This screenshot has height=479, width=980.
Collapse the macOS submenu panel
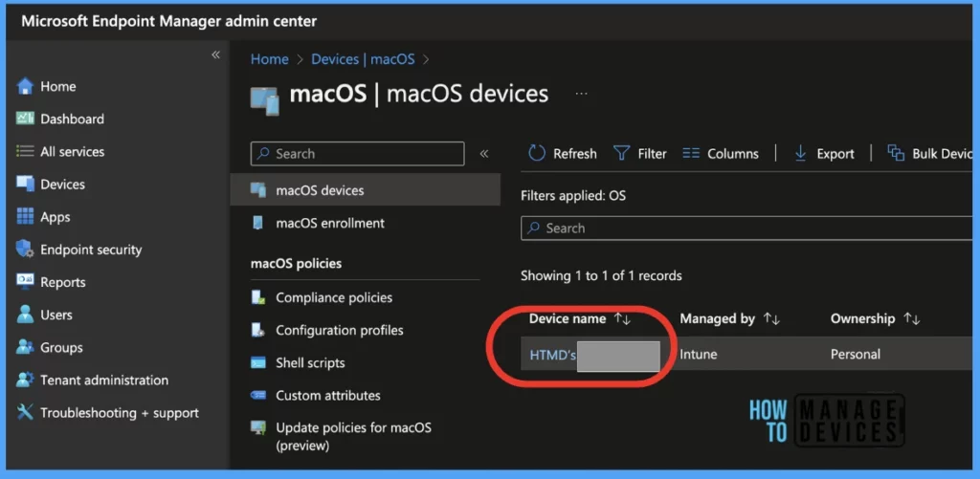pos(483,154)
